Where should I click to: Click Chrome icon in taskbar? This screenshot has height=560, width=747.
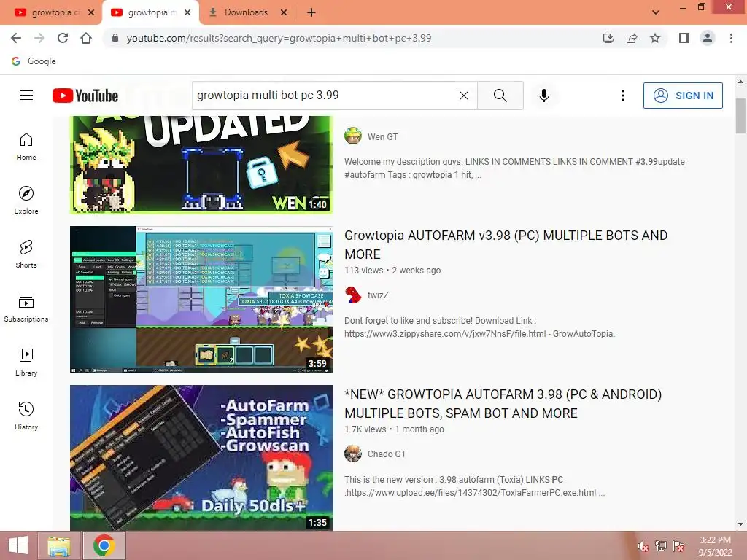104,545
